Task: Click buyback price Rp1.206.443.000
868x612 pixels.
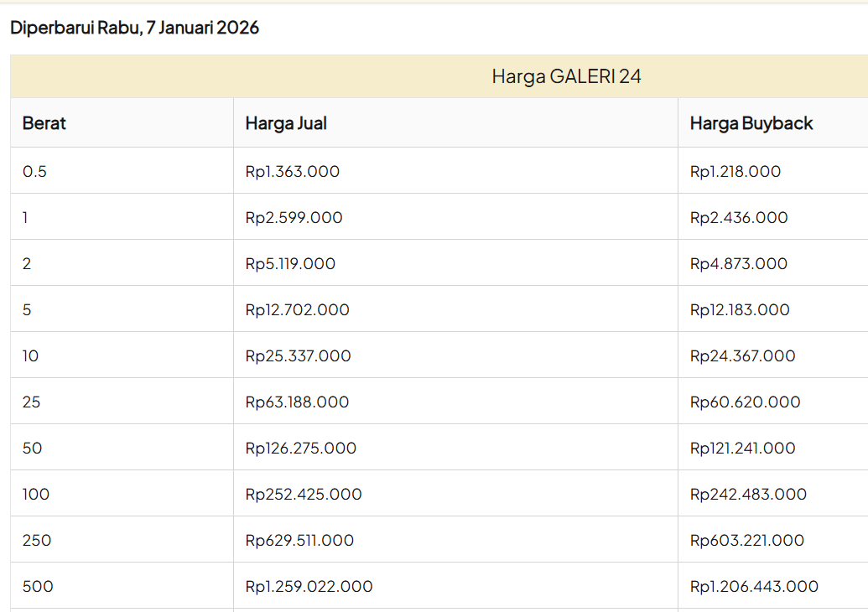Action: [x=754, y=586]
